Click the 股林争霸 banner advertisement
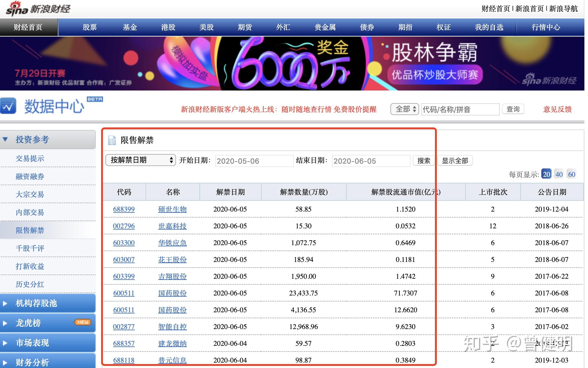This screenshot has width=588, height=368. 292,64
